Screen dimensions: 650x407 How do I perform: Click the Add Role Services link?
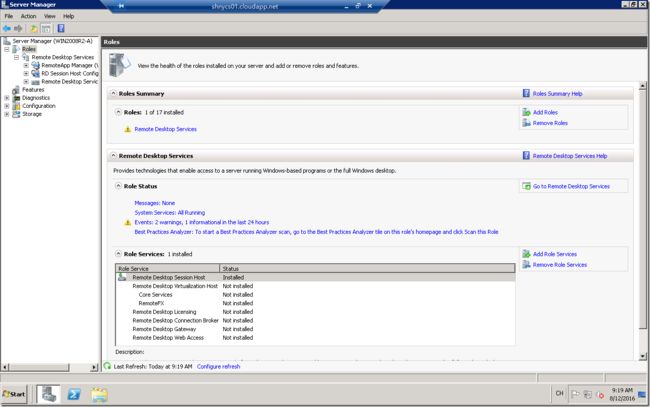pos(555,254)
